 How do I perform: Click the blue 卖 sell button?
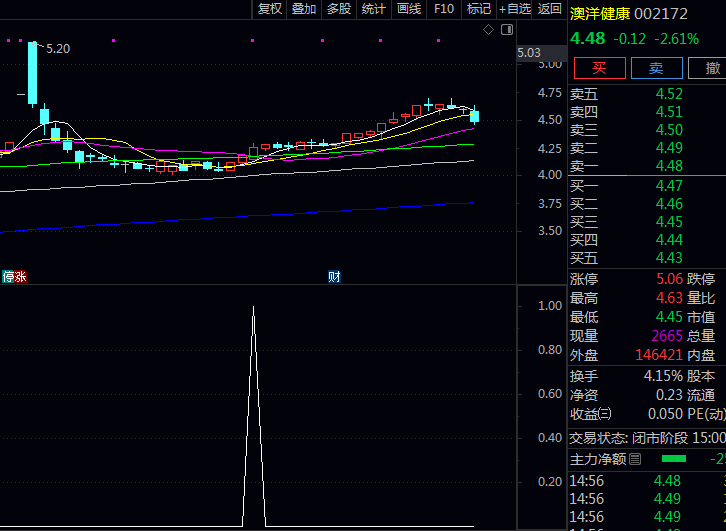click(x=657, y=68)
